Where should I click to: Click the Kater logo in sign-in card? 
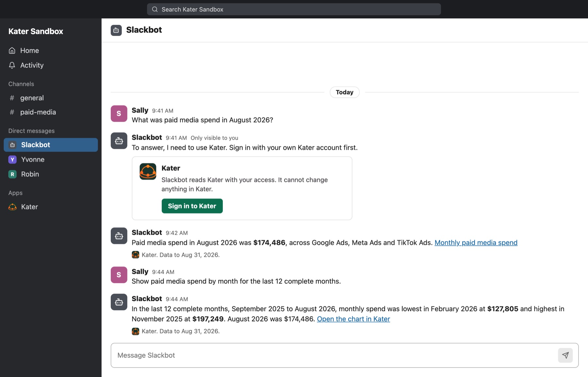148,171
